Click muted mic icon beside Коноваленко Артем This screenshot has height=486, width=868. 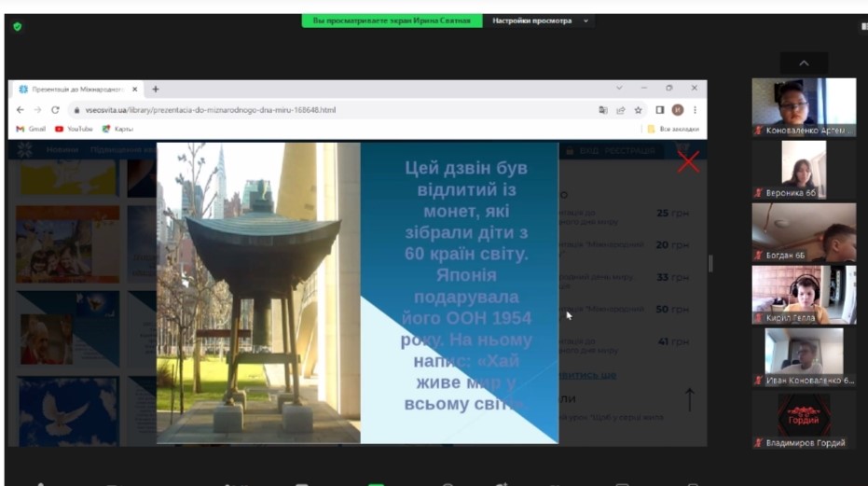tap(758, 131)
